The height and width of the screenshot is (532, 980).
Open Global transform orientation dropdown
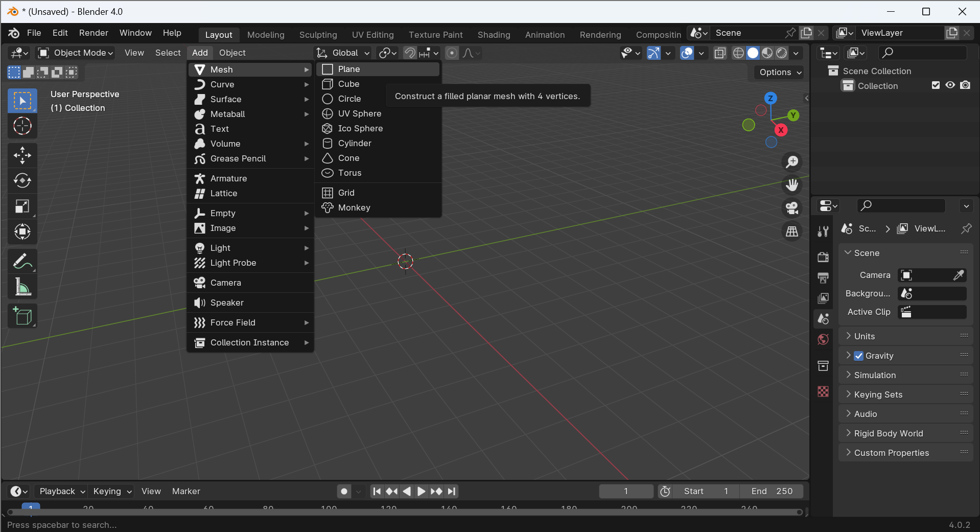(x=343, y=53)
